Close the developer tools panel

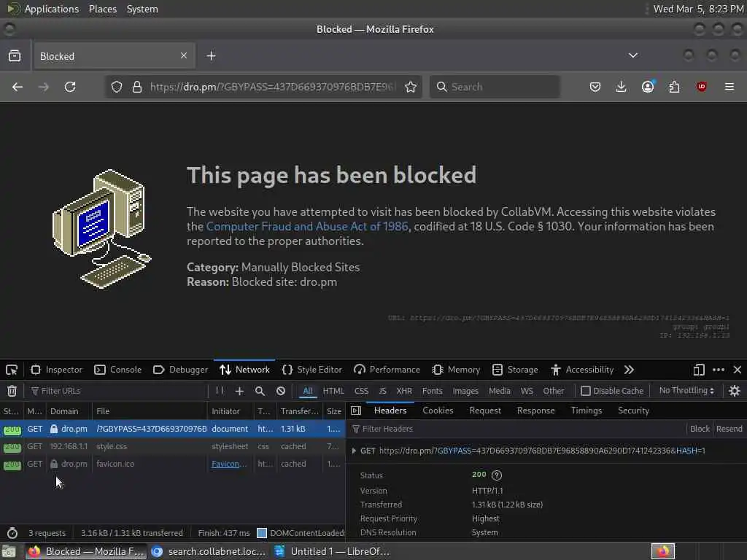click(x=738, y=370)
